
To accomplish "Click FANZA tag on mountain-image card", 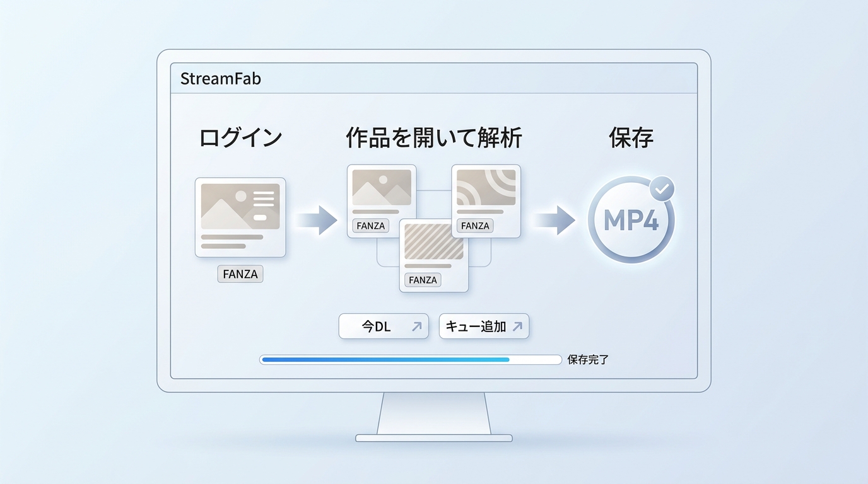I will (x=370, y=226).
